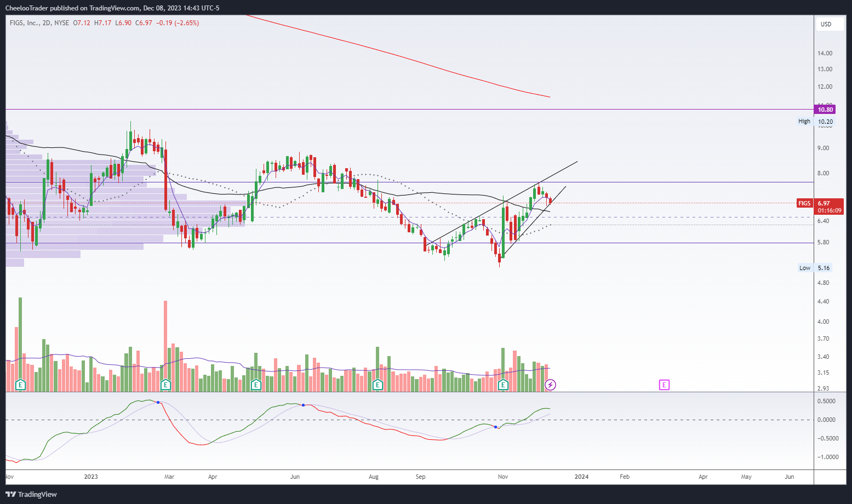852x504 pixels.
Task: Click the May label on time axis
Action: point(746,477)
